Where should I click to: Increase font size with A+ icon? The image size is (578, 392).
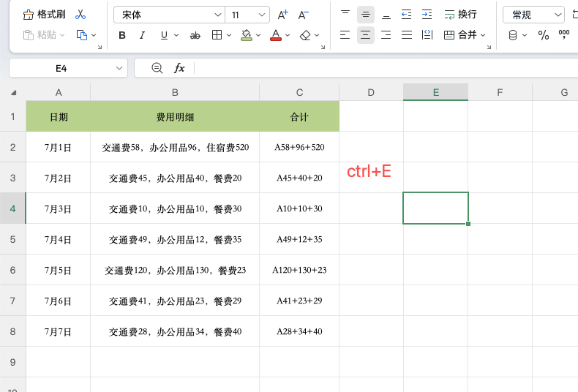(x=282, y=15)
